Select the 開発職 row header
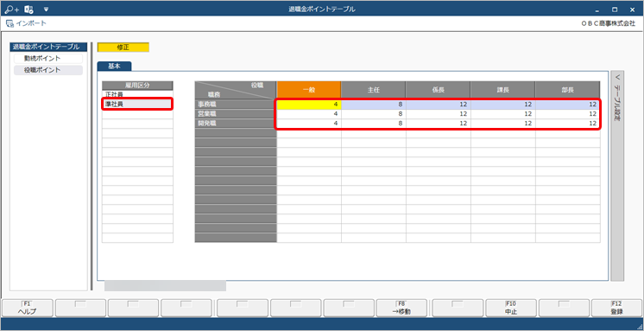 236,123
